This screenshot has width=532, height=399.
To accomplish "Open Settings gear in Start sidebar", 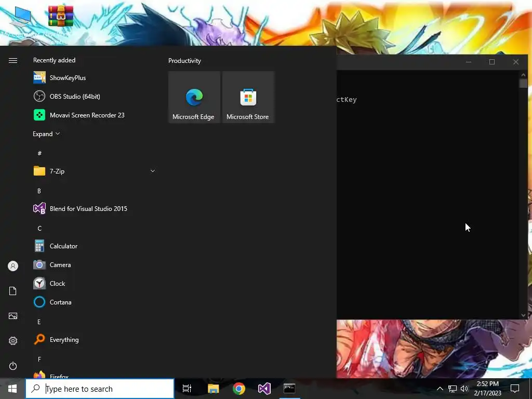I will point(13,341).
